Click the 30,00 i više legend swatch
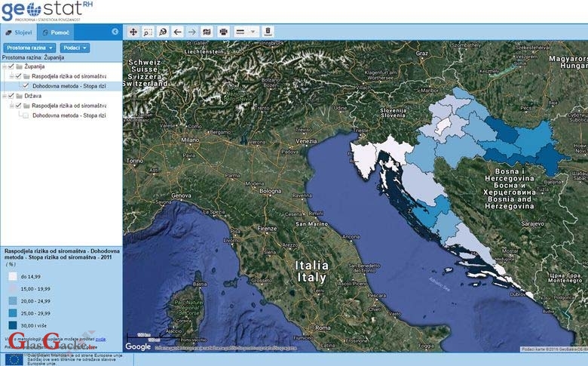Viewport: 588px width, 366px height. tap(14, 324)
